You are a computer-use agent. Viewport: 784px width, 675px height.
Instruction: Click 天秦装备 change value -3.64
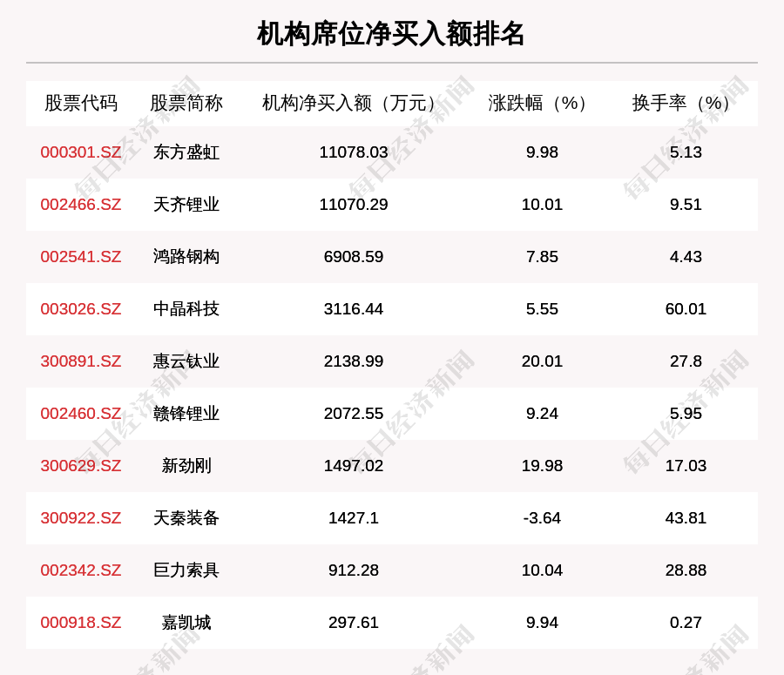tap(542, 518)
